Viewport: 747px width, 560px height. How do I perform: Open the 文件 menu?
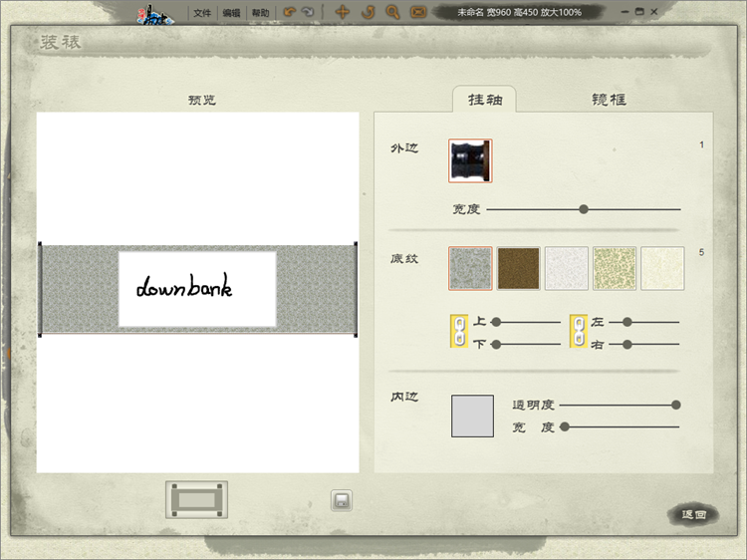pyautogui.click(x=203, y=14)
